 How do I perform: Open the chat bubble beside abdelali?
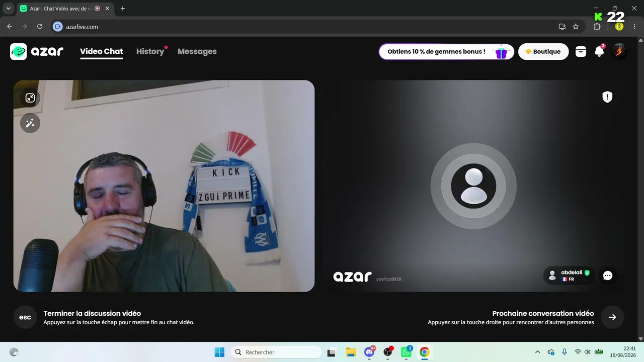pyautogui.click(x=608, y=276)
